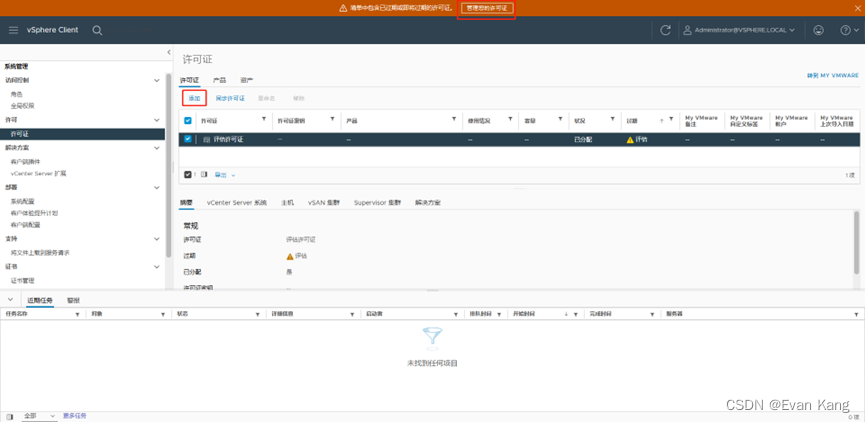Open the vCenter Server 系统 tab

coord(237,202)
